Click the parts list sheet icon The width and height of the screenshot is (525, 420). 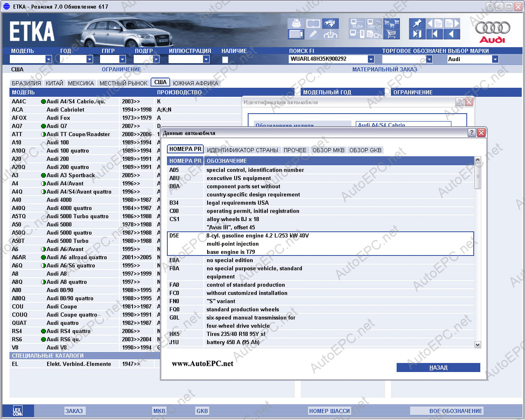click(x=296, y=34)
